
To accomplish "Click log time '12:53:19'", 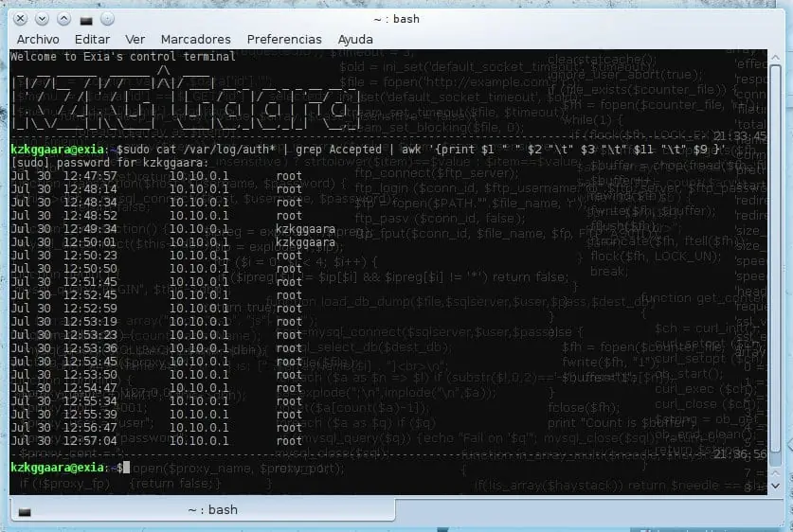I will [x=90, y=322].
